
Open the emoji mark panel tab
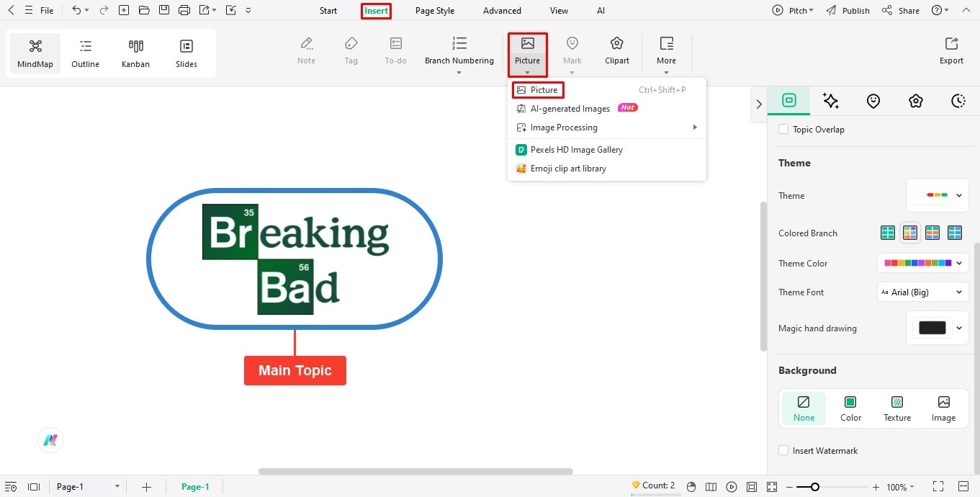pyautogui.click(x=873, y=101)
